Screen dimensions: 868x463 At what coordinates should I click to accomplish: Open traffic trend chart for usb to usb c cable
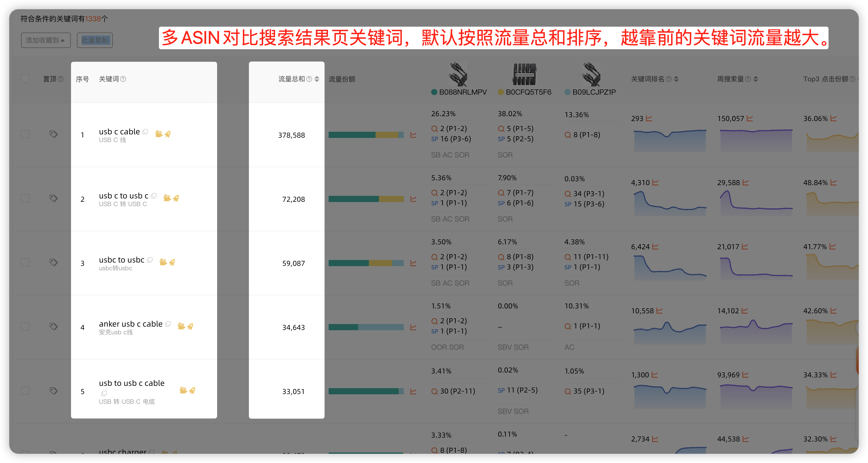(x=413, y=391)
